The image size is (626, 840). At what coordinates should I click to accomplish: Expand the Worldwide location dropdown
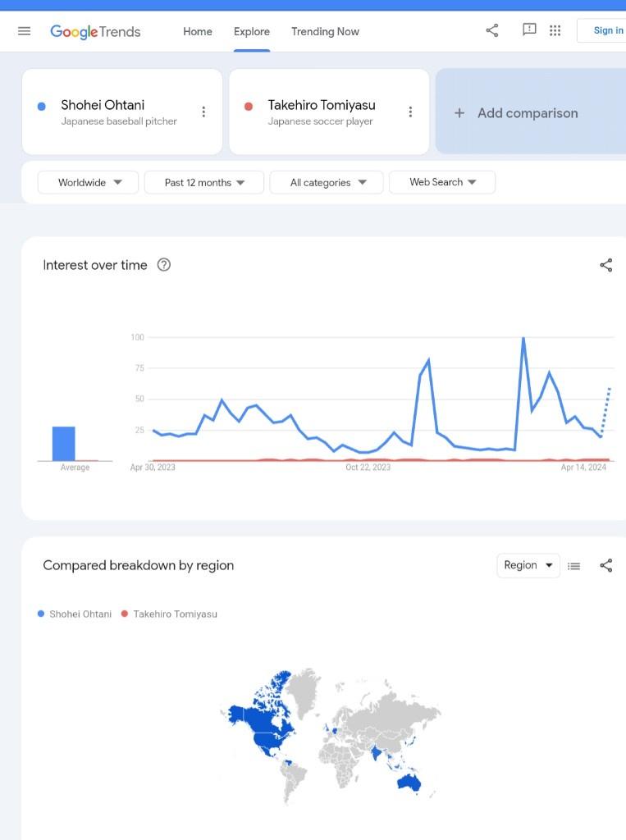click(x=89, y=182)
